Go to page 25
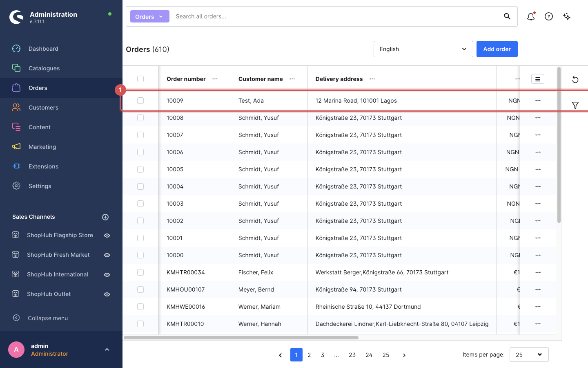Viewport: 588px width, 368px height. [386, 355]
